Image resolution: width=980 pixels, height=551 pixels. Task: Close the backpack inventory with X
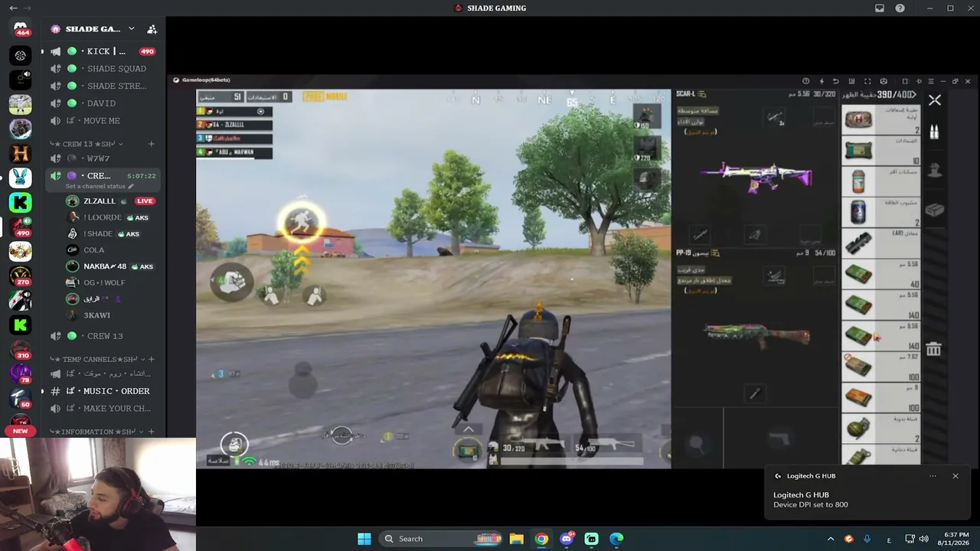935,100
